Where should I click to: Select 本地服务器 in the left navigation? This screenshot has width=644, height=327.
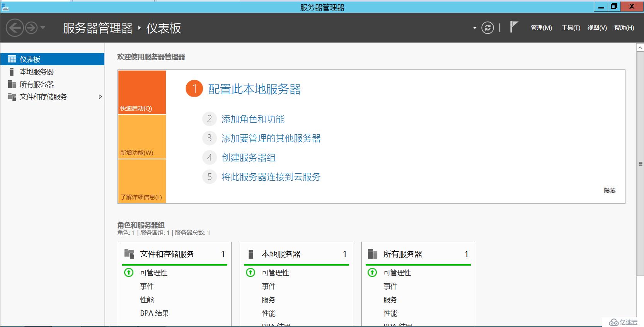pyautogui.click(x=52, y=72)
